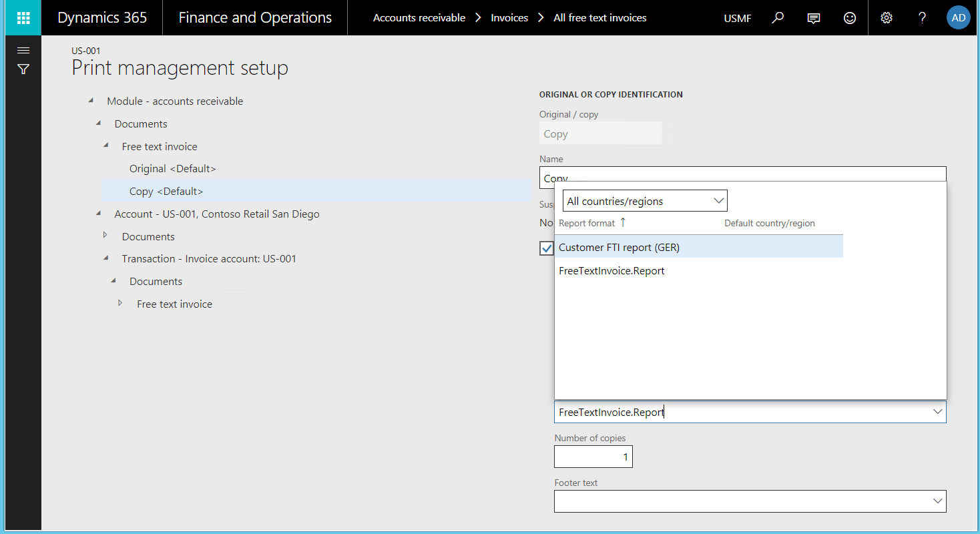Screen dimensions: 980x534
Task: Select Customer FTI report (GER) from the list
Action: [x=619, y=247]
